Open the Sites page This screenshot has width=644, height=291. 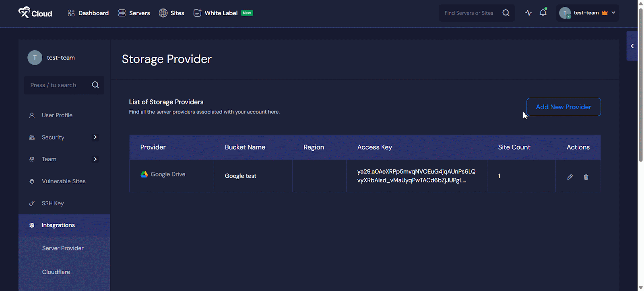(172, 13)
